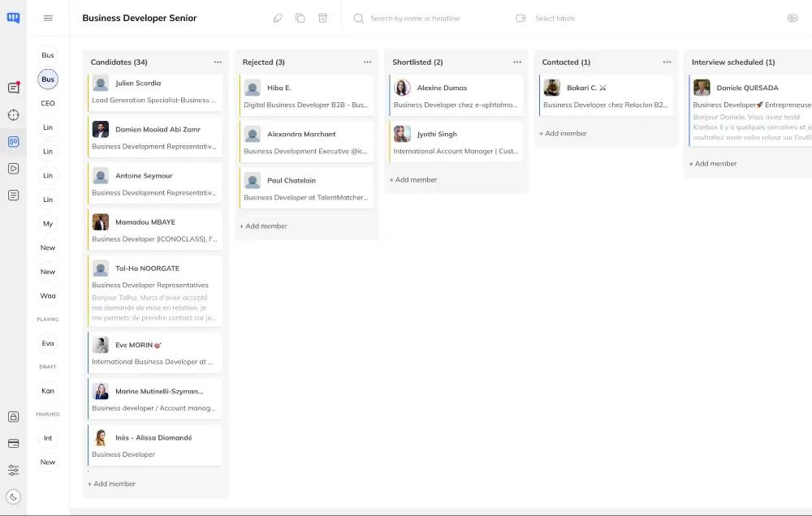Screen dimensions: 812x516
Task: Open Hiba E. card in Rejected
Action: tap(306, 95)
